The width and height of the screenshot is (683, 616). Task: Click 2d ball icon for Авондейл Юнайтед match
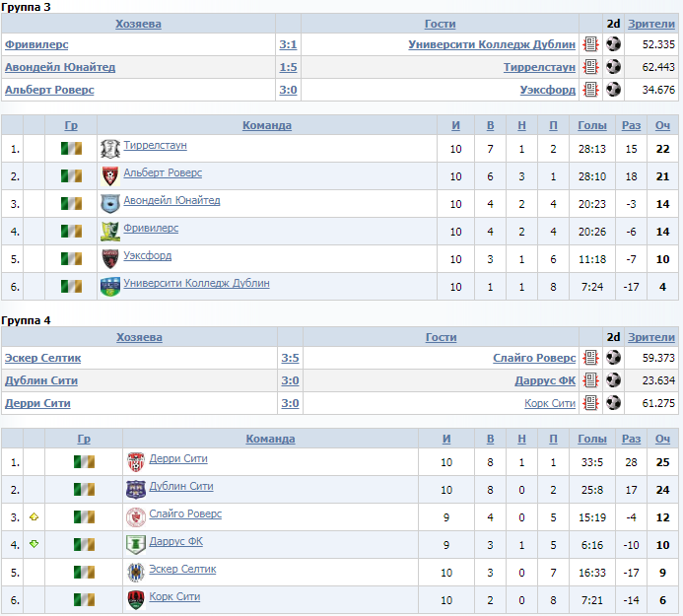(613, 67)
